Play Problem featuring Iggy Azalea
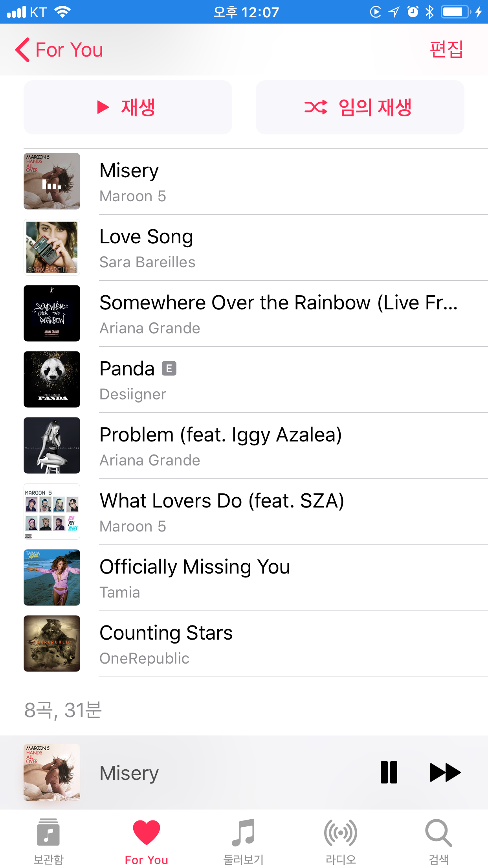 pos(221,445)
